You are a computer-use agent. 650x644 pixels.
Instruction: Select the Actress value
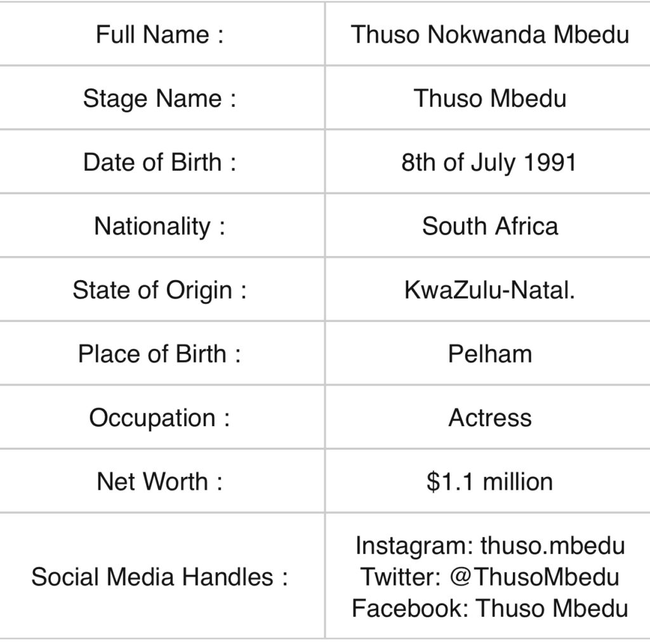(x=490, y=418)
